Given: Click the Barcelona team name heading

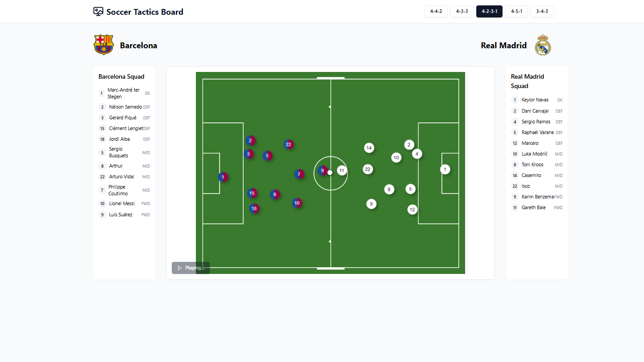Looking at the screenshot, I should click(x=139, y=45).
